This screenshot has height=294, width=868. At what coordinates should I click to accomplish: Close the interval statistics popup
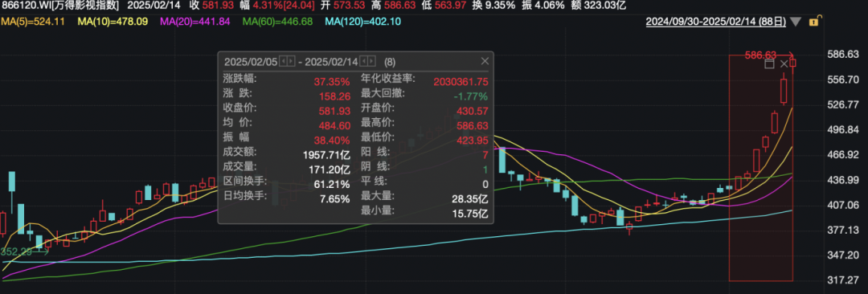pos(485,61)
